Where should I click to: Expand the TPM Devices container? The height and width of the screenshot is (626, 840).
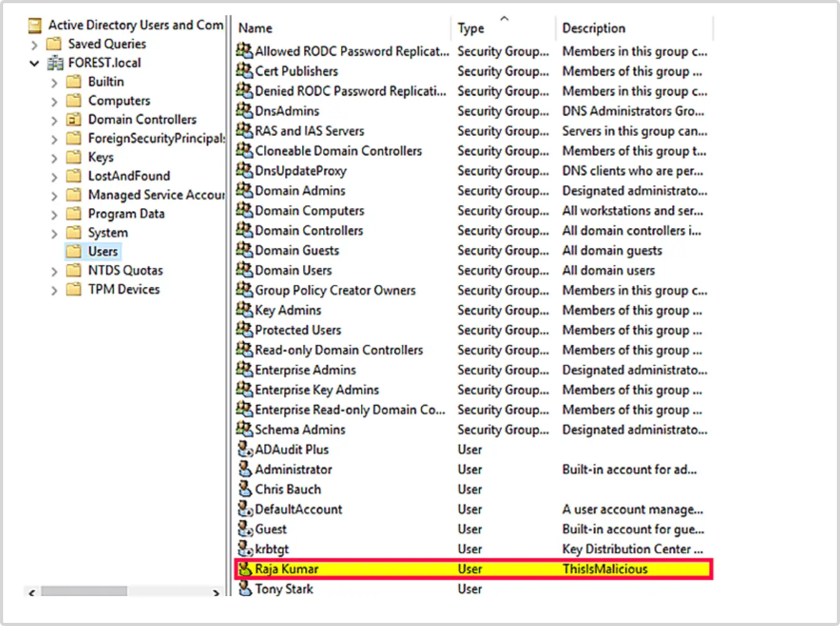(x=54, y=290)
